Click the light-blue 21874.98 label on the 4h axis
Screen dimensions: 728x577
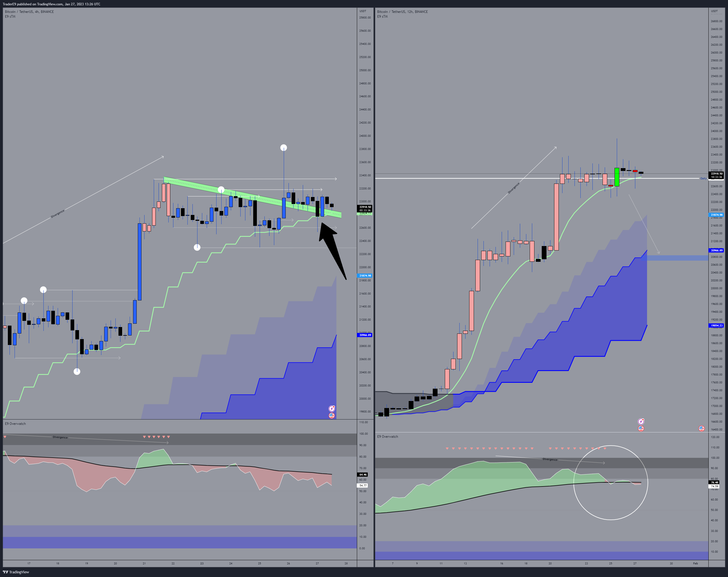click(x=365, y=276)
